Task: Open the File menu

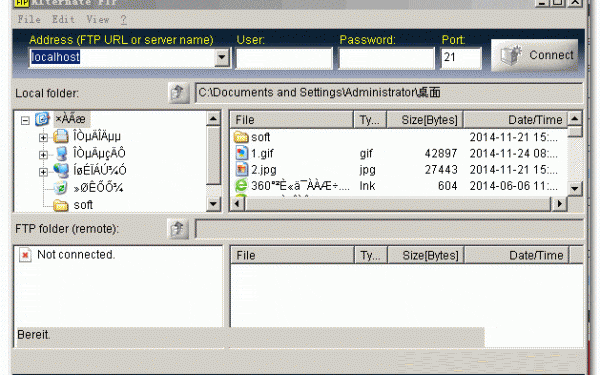Action: (29, 20)
